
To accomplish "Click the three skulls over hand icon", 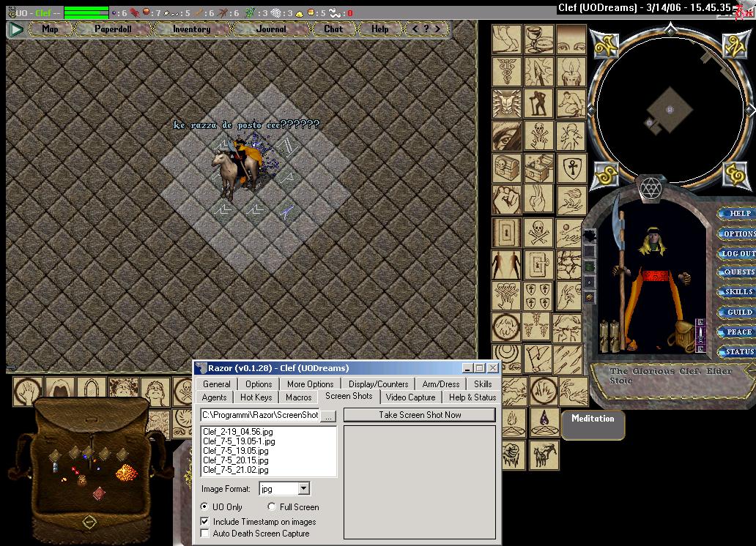I will coord(506,296).
